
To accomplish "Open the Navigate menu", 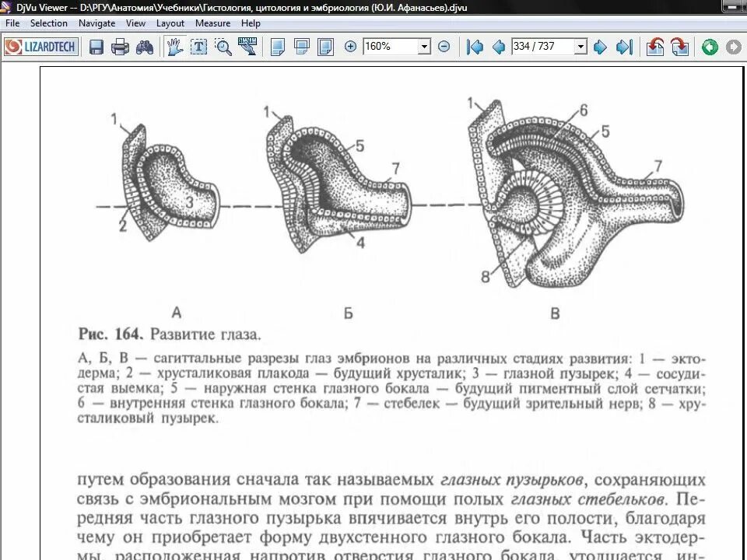I will point(96,23).
